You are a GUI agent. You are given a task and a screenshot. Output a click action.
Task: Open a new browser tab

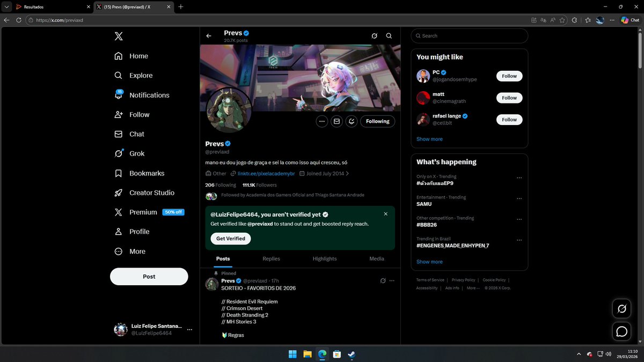tap(180, 7)
